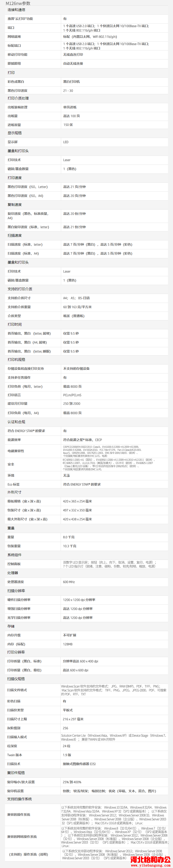The height and width of the screenshot is (868, 173).
Task: Click the value "纸张（普通纸）"
Action: (x=74, y=316)
